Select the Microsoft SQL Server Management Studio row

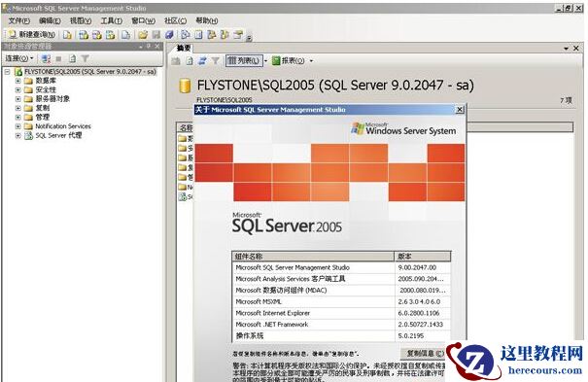(x=341, y=267)
